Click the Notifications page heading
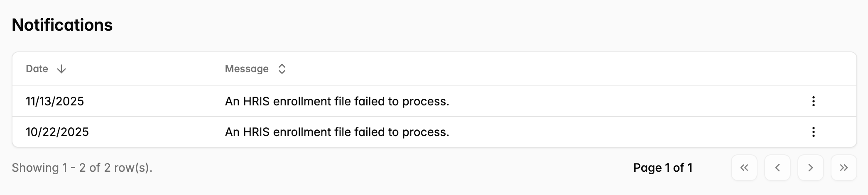 point(62,25)
